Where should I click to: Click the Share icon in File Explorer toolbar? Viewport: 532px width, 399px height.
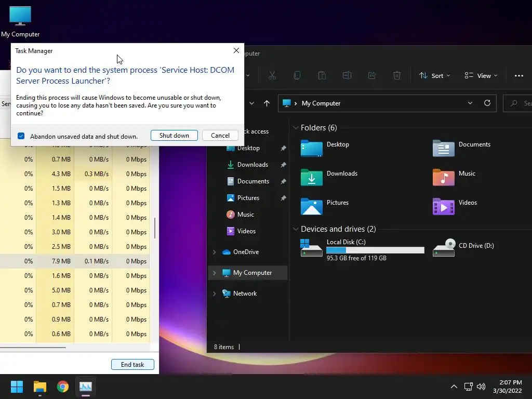pyautogui.click(x=372, y=75)
